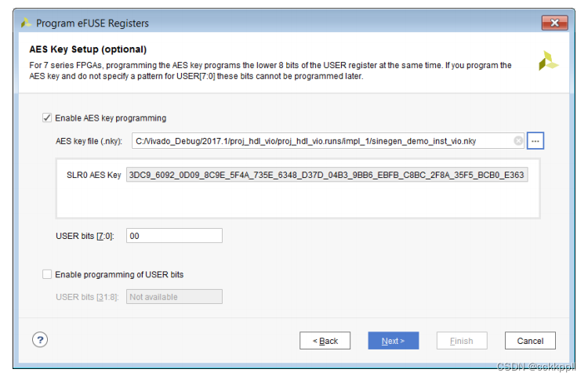Edit the USER bits [7:0] field
Viewport: 588px width, 380px height.
[x=174, y=236]
